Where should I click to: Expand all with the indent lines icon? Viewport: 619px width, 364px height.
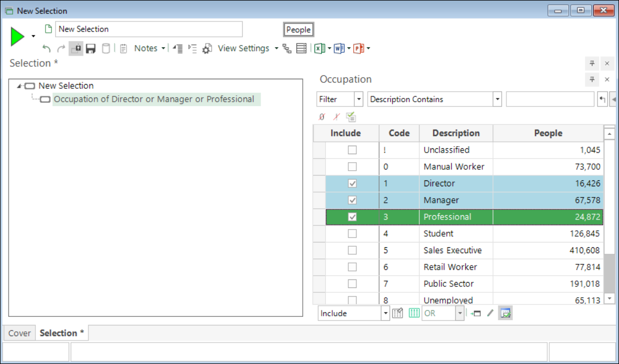(x=192, y=49)
